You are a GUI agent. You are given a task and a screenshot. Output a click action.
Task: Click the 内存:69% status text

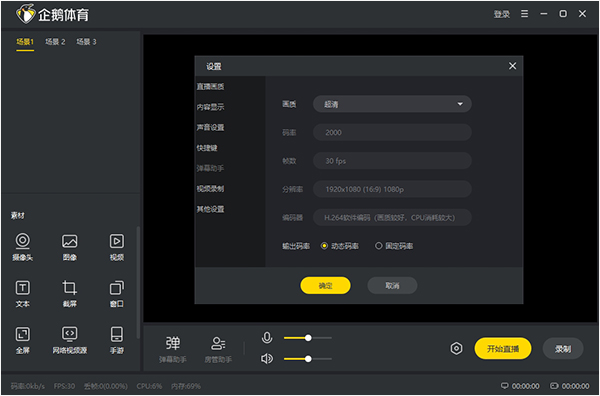pos(186,386)
